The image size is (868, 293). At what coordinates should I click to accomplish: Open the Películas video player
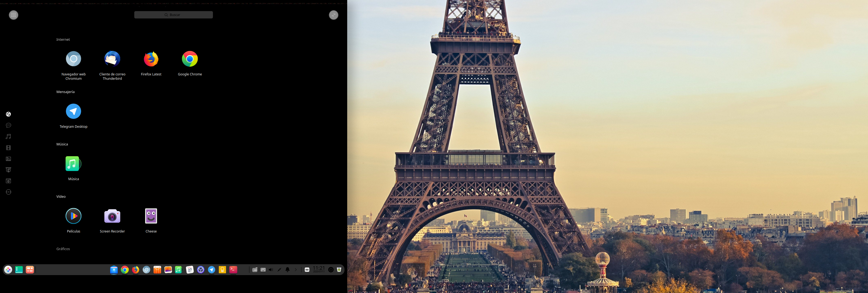(x=74, y=216)
